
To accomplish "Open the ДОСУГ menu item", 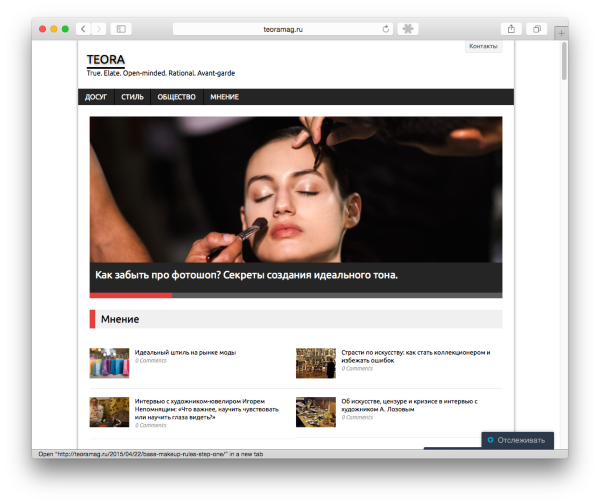I will pyautogui.click(x=96, y=97).
